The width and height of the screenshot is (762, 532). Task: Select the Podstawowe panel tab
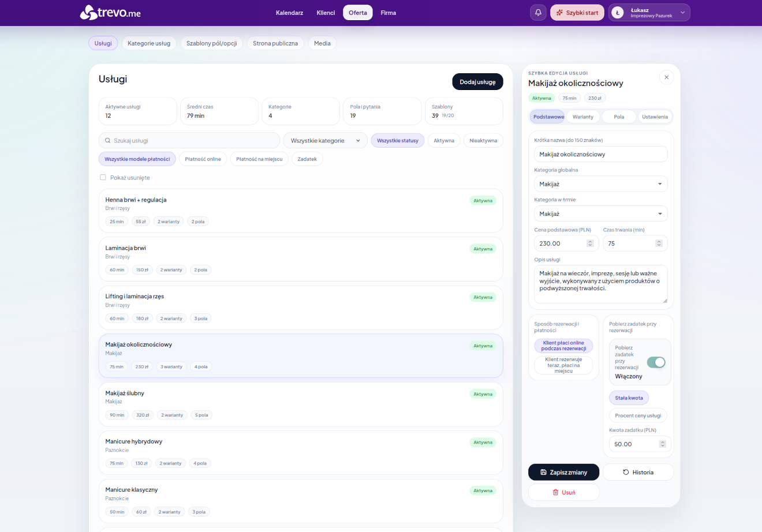(x=548, y=117)
